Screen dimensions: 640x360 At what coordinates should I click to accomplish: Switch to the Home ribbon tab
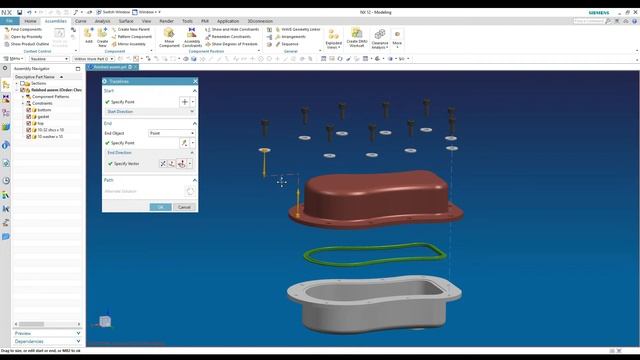[30, 21]
